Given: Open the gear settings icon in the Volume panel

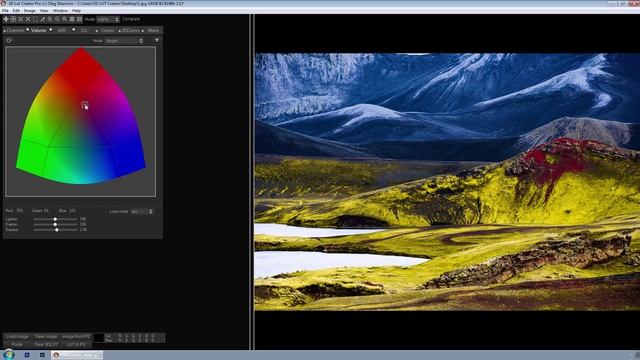Looking at the screenshot, I should (x=9, y=40).
